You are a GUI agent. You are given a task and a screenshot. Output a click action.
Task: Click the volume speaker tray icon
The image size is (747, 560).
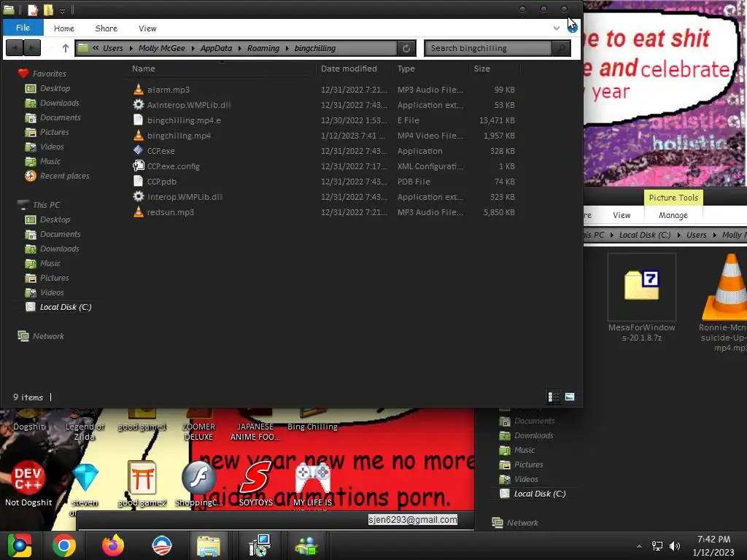(x=675, y=546)
